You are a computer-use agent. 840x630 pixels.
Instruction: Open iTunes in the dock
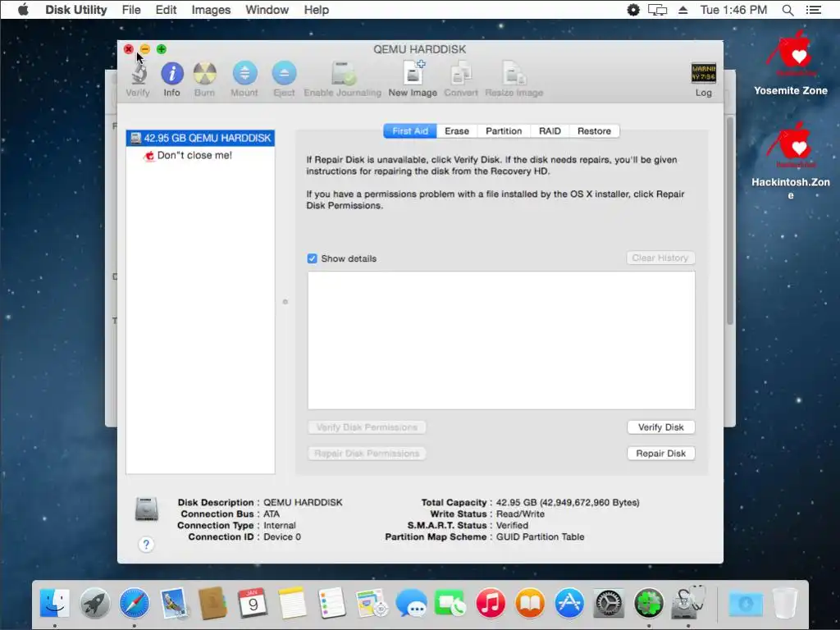pos(491,603)
